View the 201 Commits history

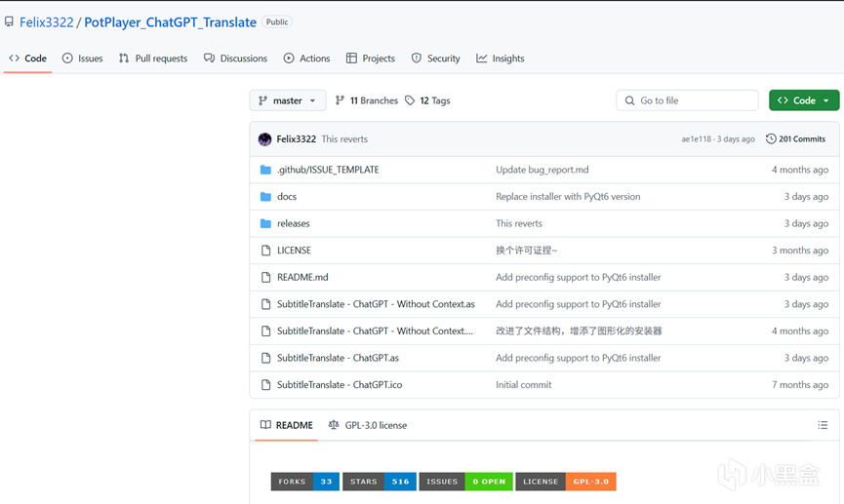(x=795, y=139)
